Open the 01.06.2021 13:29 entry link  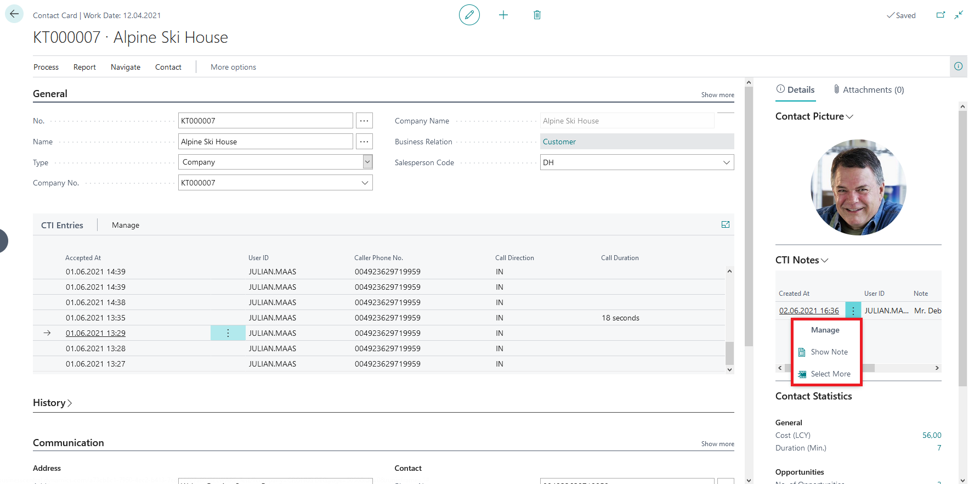(95, 333)
